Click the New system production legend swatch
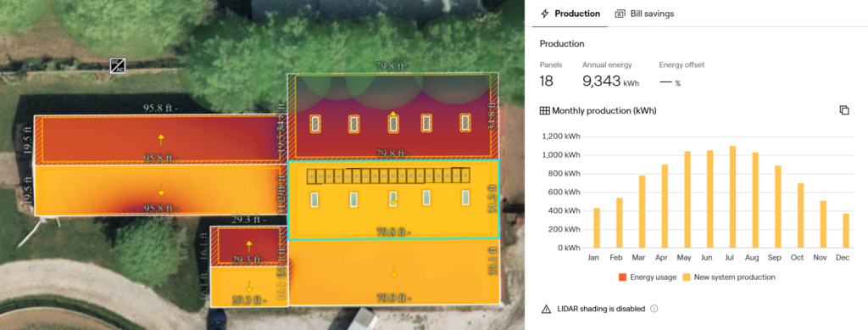868x330 pixels. 687,277
